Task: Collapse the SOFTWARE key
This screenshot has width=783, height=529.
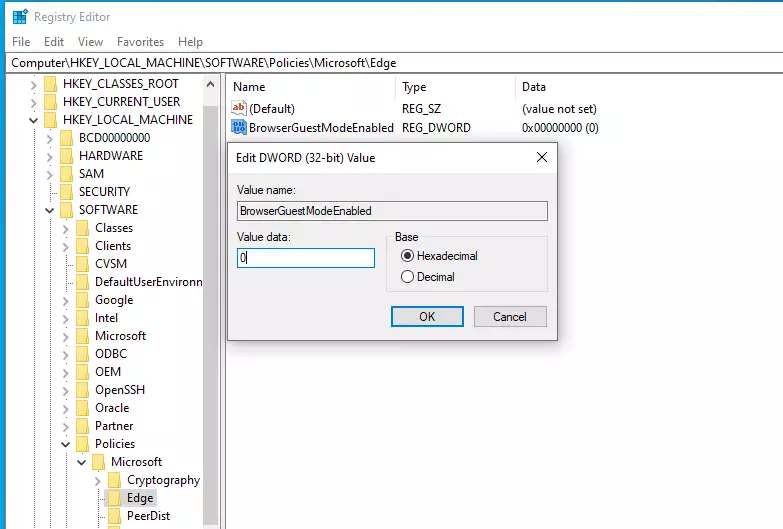Action: (x=49, y=210)
